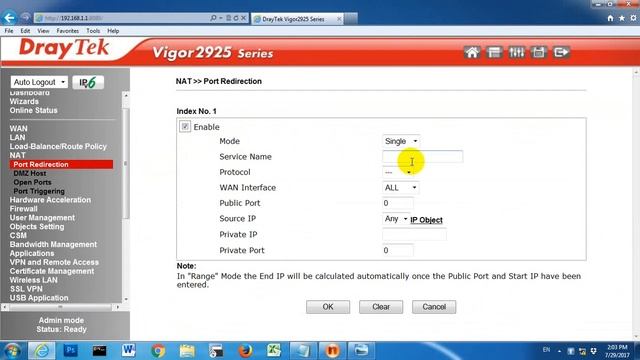Click the Private Port input field

pyautogui.click(x=398, y=251)
